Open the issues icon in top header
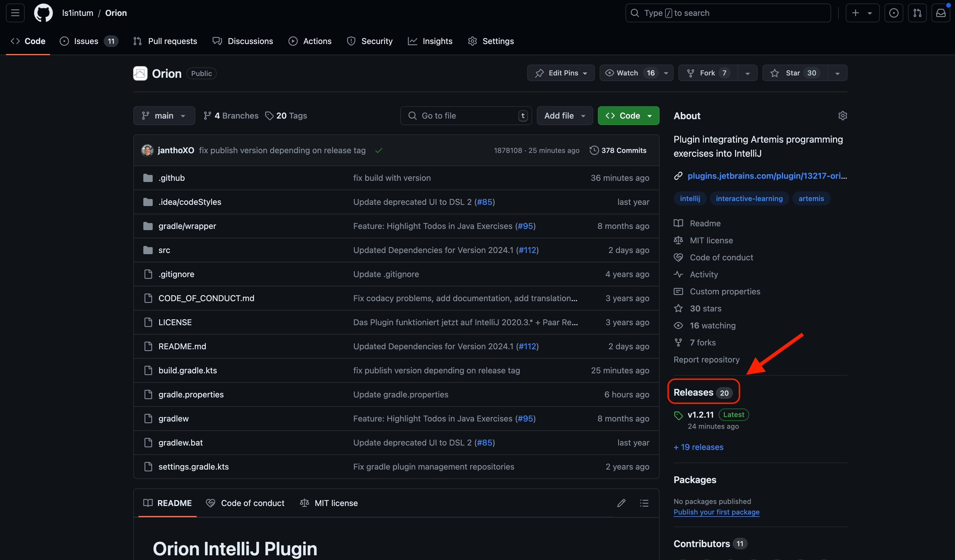This screenshot has height=560, width=955. [x=894, y=13]
